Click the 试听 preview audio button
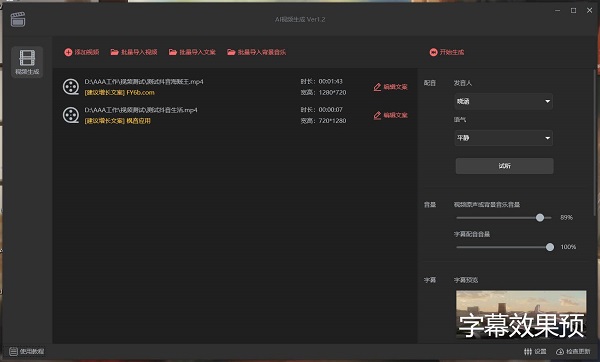600x362 pixels. click(x=504, y=166)
